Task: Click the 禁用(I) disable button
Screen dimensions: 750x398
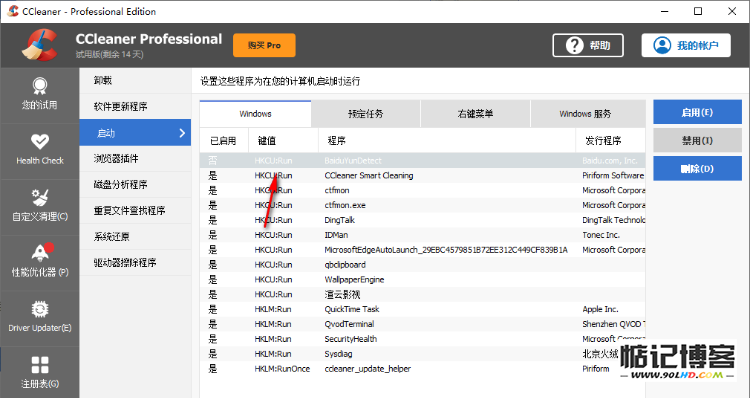Action: click(697, 141)
